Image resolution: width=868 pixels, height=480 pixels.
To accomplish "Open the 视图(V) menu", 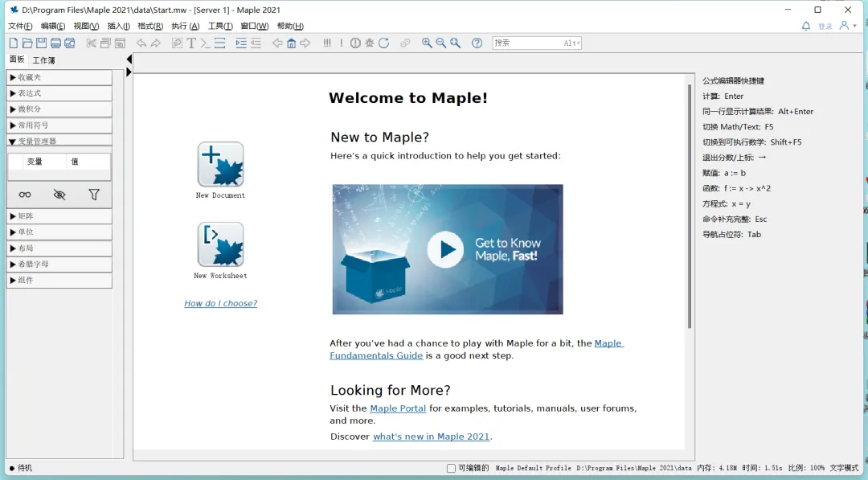I will point(86,26).
